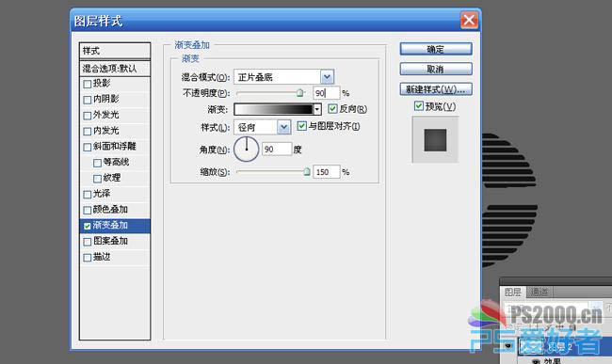Enable the 投影 drop shadow checkbox
Viewport: 612px width, 364px height.
(88, 84)
